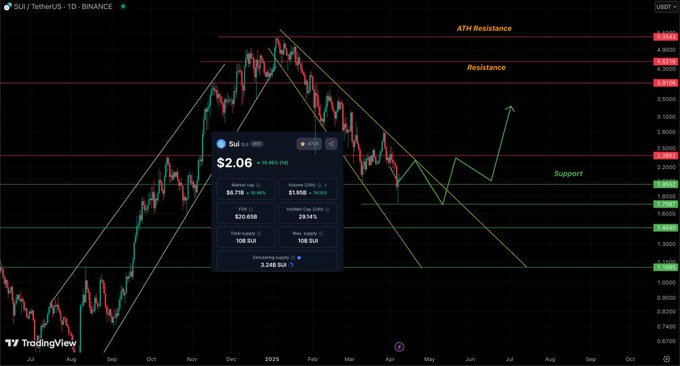Click the Nov label on the time axis
The height and width of the screenshot is (366, 680).
(x=192, y=359)
